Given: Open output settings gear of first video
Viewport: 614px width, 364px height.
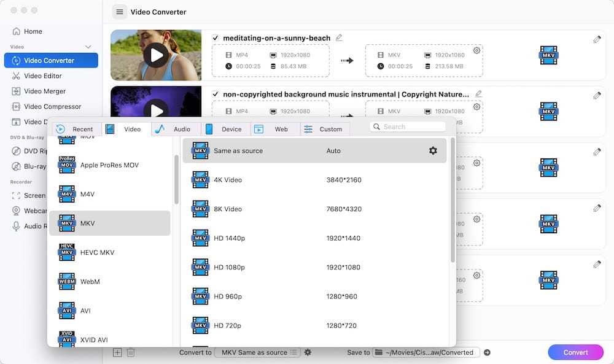Looking at the screenshot, I should 476,50.
